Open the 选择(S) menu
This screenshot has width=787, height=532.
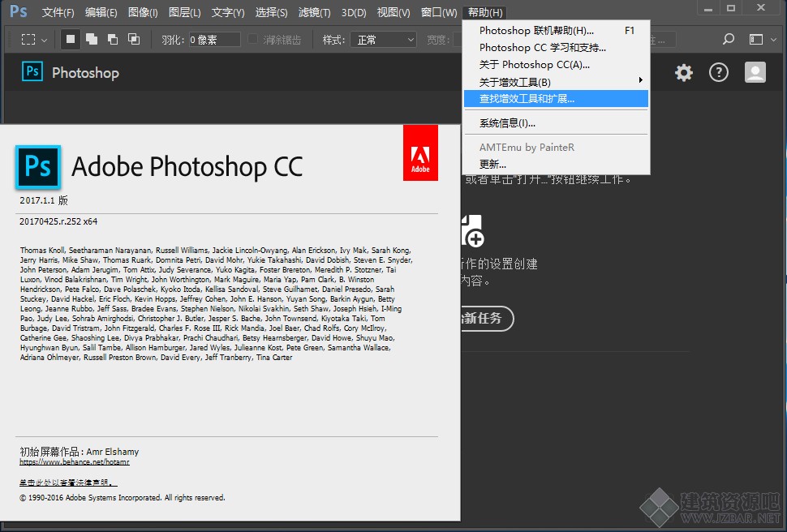(271, 12)
